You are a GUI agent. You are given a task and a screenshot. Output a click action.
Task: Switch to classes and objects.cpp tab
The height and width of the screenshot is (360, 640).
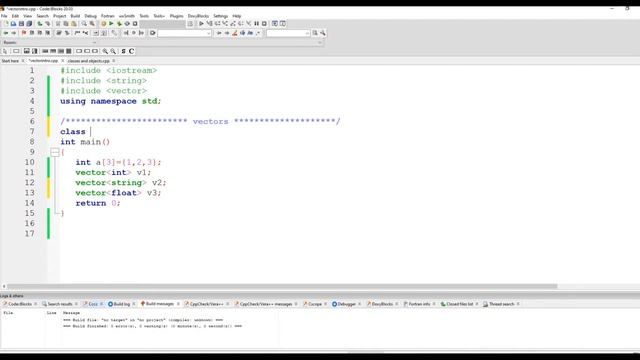pyautogui.click(x=89, y=61)
